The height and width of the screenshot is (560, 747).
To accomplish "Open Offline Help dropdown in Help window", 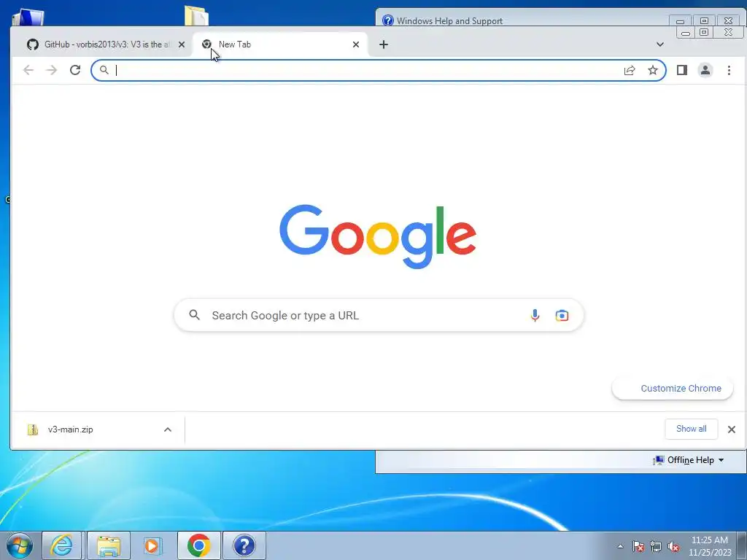I will [689, 460].
